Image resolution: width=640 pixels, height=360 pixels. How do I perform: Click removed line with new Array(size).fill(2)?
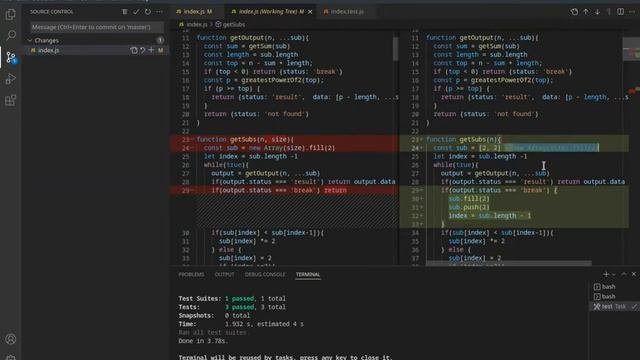[269, 148]
